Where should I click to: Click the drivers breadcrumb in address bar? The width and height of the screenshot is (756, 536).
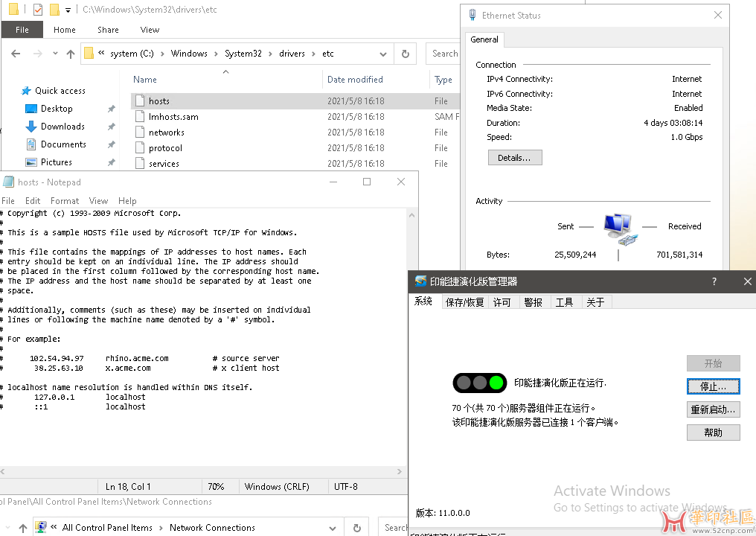coord(292,54)
